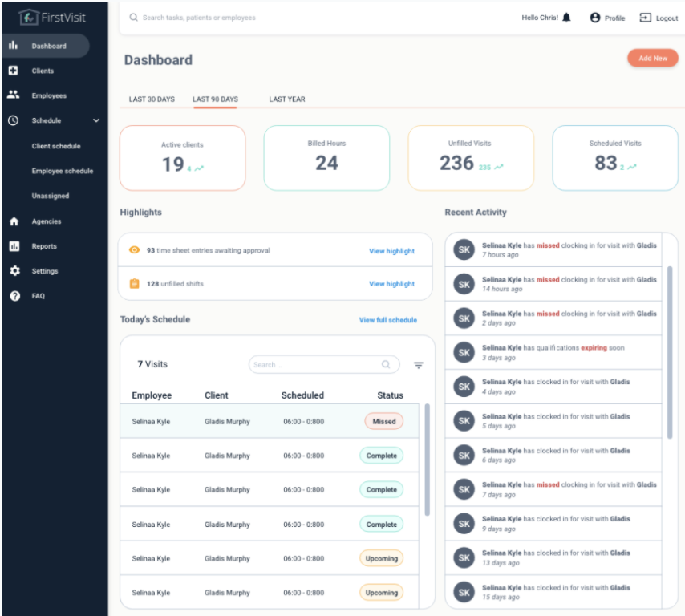
Task: Open the Settings gear icon
Action: coord(14,271)
